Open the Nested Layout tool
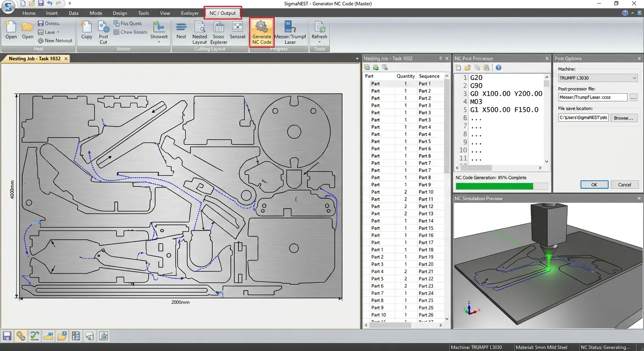The height and width of the screenshot is (351, 644). pyautogui.click(x=199, y=32)
